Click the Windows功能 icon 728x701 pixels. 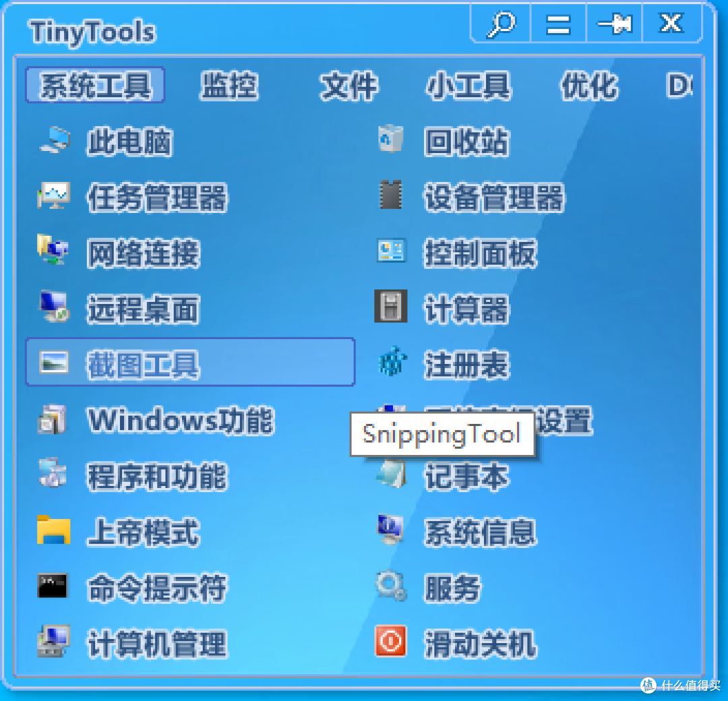click(x=52, y=419)
